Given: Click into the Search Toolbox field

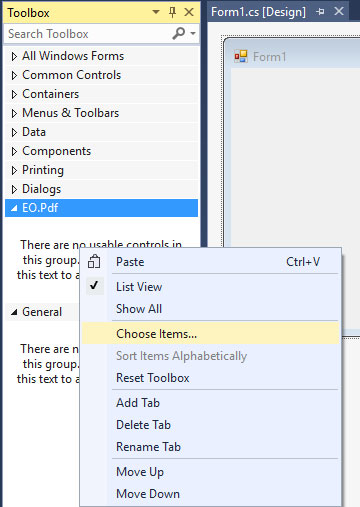Looking at the screenshot, I should click(88, 34).
